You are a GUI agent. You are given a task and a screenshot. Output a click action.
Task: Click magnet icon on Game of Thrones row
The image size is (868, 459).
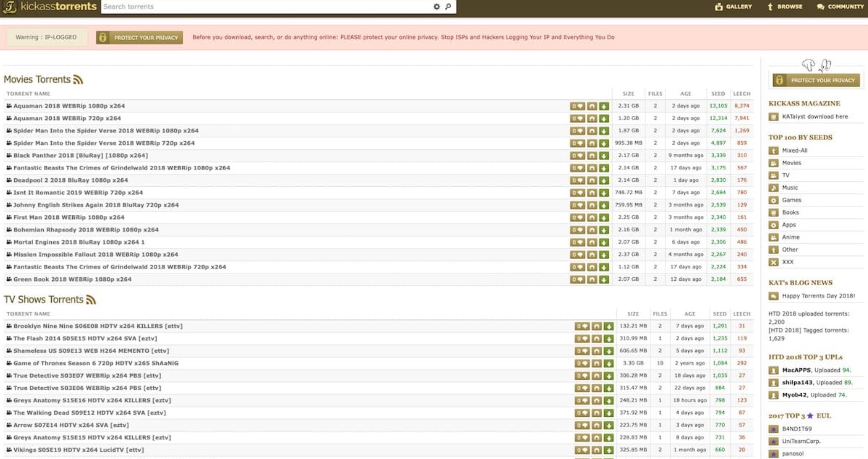pos(597,364)
